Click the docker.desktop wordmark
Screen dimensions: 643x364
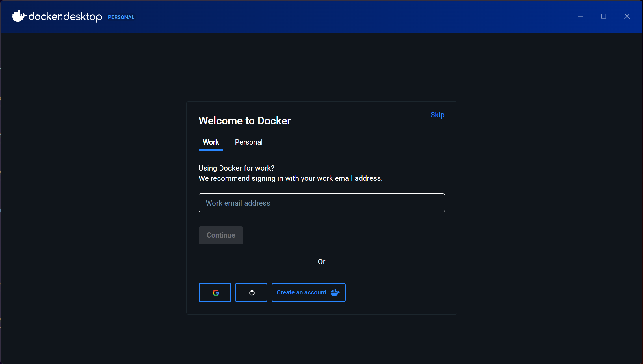65,17
